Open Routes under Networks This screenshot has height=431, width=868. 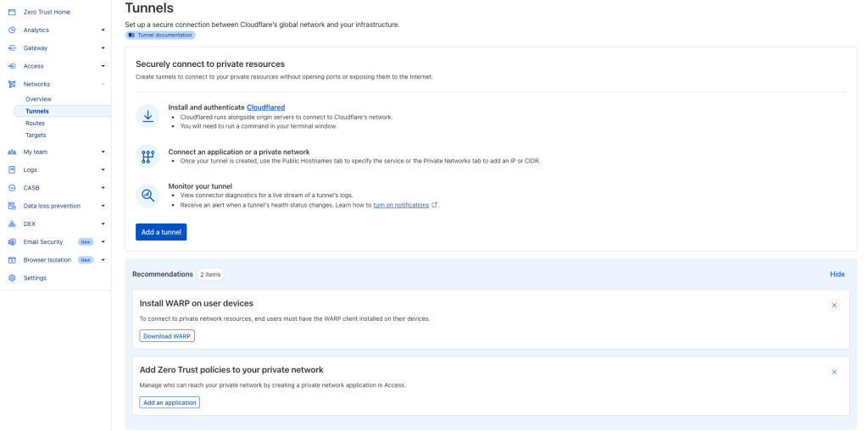coord(35,124)
